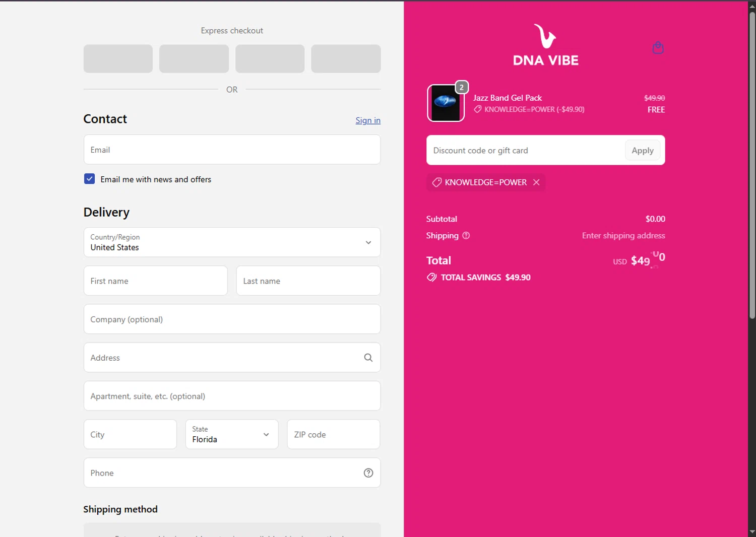This screenshot has height=537, width=756.
Task: Click the City field
Action: pos(130,434)
